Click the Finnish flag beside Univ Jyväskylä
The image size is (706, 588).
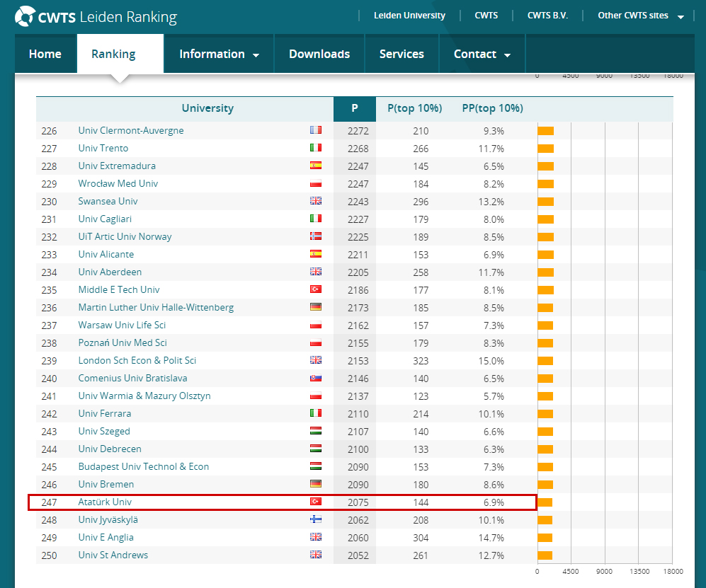316,519
